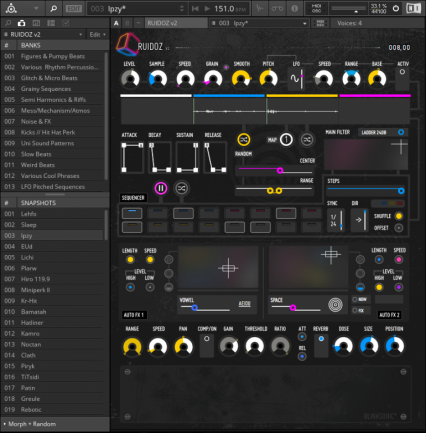
Task: Change DIR arrow direction selector
Action: click(359, 220)
